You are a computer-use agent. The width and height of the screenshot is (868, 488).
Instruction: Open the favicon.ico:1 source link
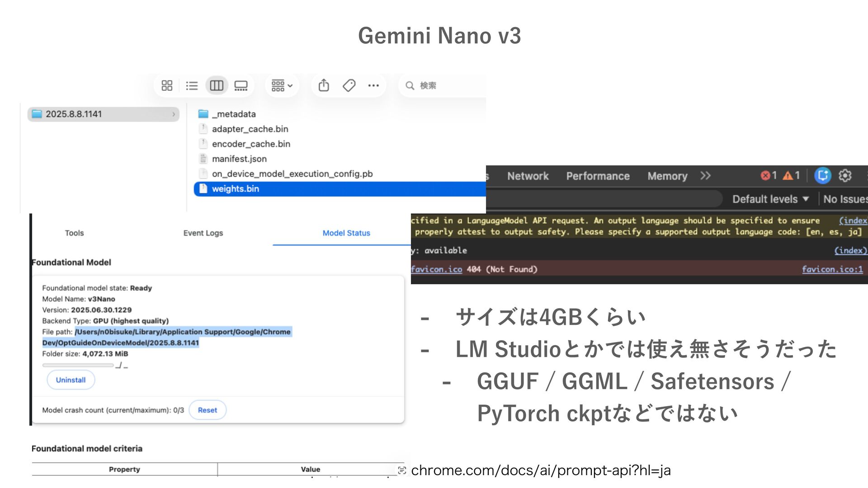pos(832,269)
